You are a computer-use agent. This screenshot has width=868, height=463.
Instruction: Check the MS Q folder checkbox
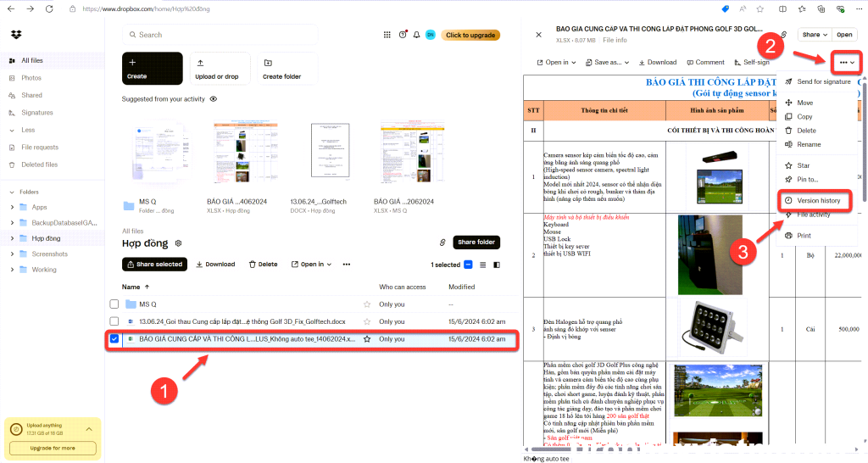point(114,304)
